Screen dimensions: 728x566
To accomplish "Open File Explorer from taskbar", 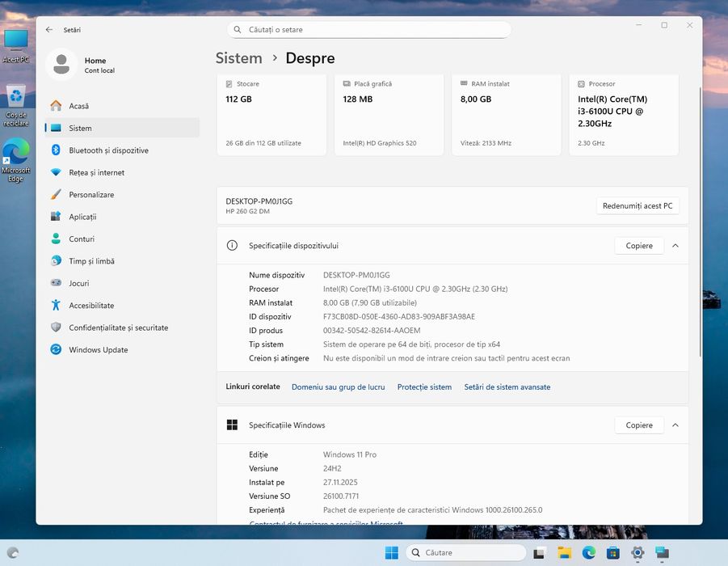I will click(565, 552).
